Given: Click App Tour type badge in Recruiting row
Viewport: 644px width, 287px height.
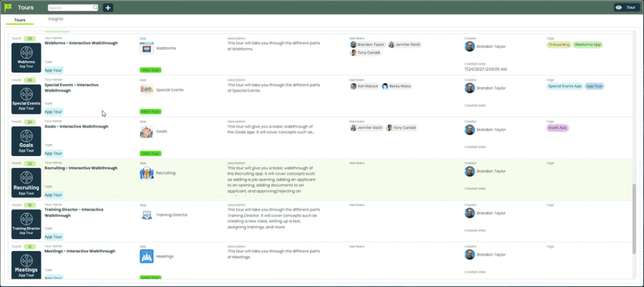Looking at the screenshot, I should (x=54, y=195).
